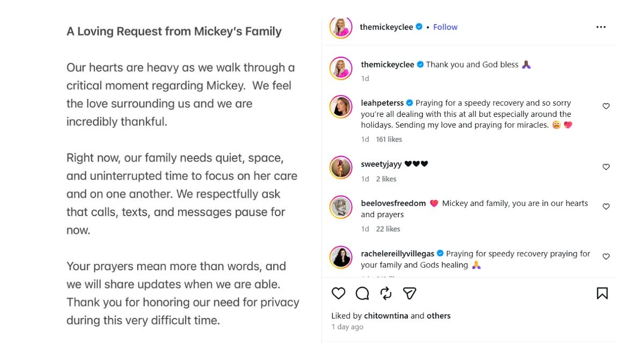View the 161 likes on leahpeterss comment
This screenshot has width=644, height=362.
[x=389, y=139]
